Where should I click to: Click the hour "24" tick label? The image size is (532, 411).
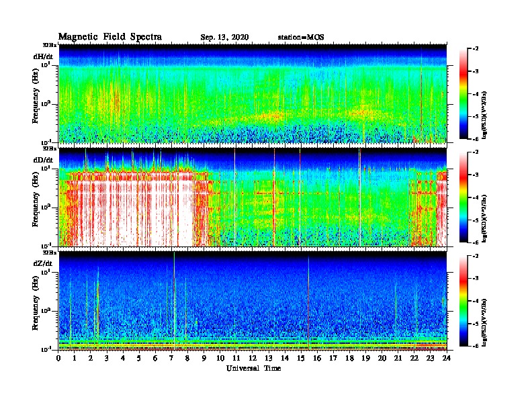point(447,359)
